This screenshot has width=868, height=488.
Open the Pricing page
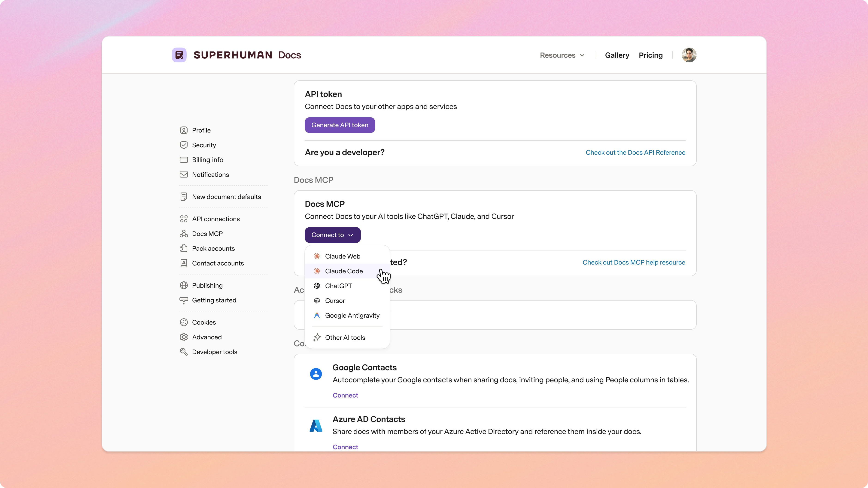coord(651,55)
